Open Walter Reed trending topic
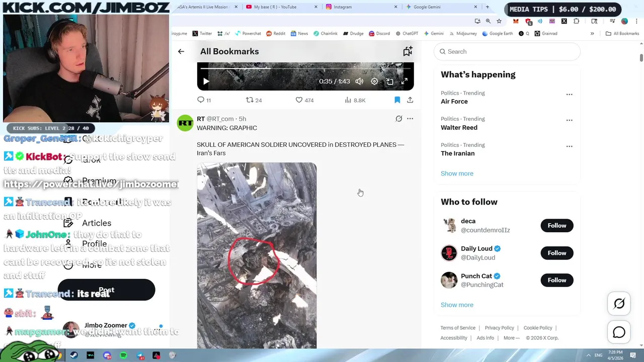 pos(459,128)
